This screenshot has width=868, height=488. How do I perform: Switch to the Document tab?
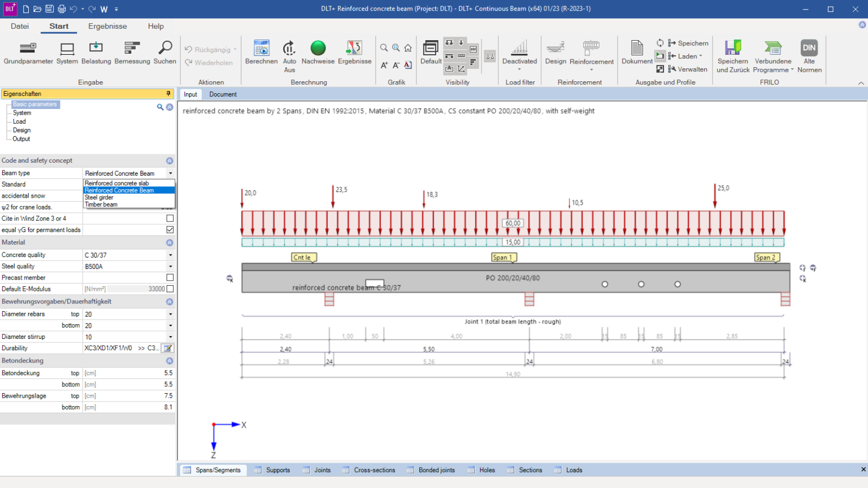[x=223, y=94]
